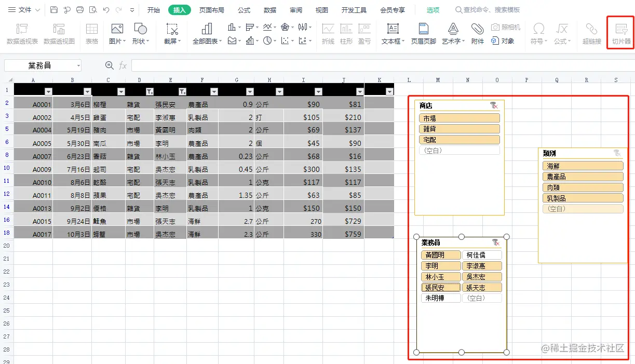Viewport: 635px width, 364px height.
Task: Clear filters on the 商店 slicer
Action: point(495,105)
